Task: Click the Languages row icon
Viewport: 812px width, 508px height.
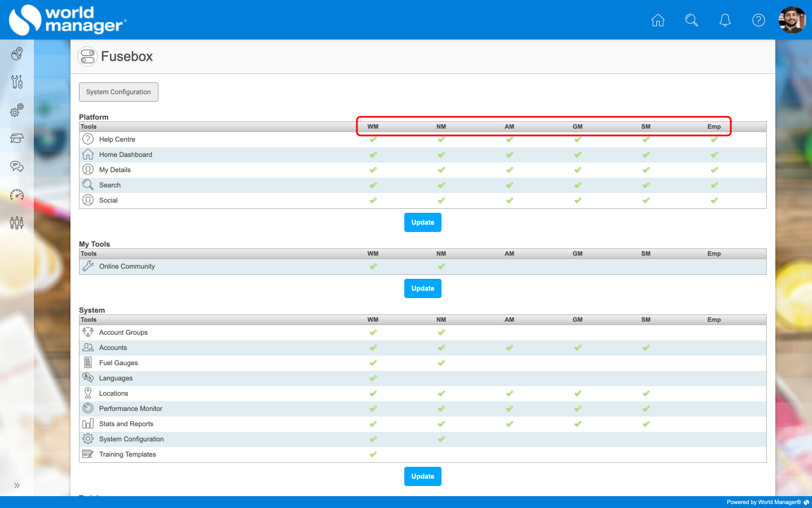Action: click(x=88, y=378)
